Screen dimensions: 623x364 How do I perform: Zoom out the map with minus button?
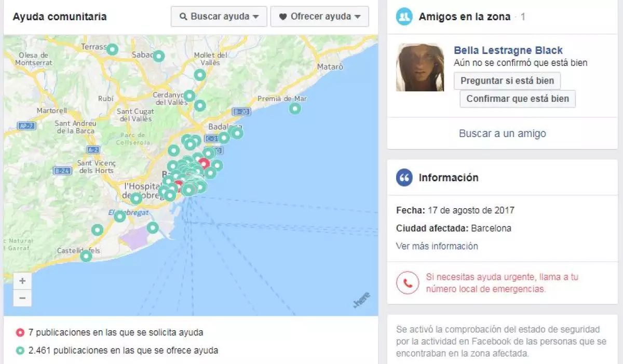tap(22, 298)
